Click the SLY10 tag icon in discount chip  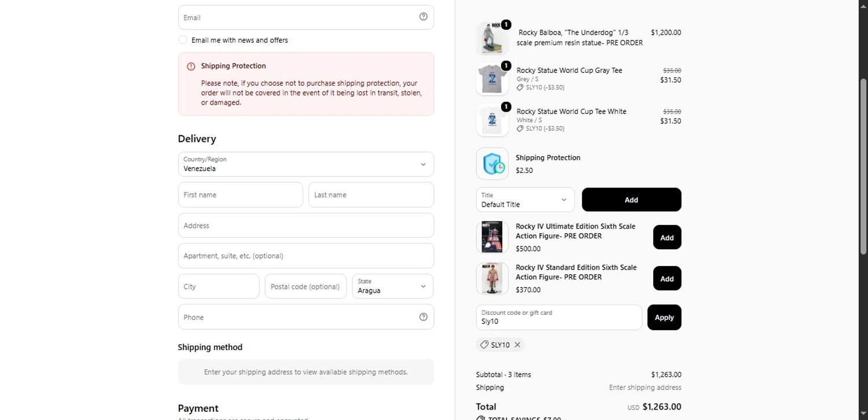click(484, 345)
